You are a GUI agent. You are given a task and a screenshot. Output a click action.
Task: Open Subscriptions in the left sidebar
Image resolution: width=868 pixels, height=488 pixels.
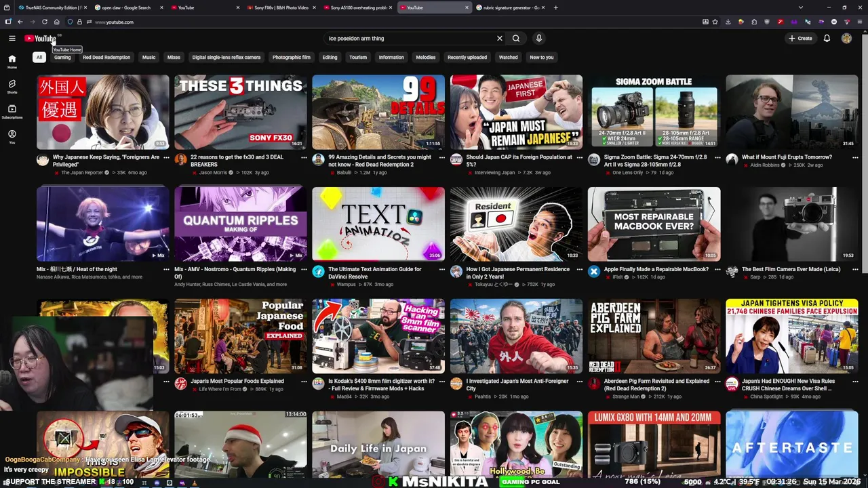click(x=12, y=112)
